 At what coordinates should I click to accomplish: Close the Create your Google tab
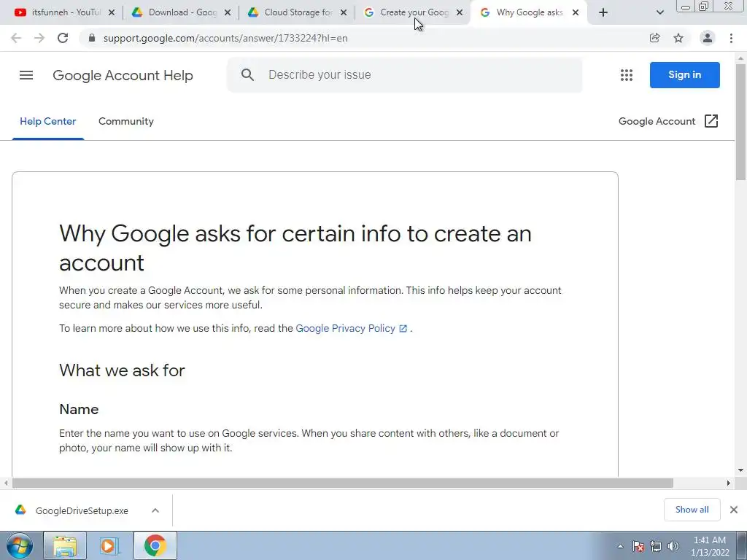coord(460,13)
